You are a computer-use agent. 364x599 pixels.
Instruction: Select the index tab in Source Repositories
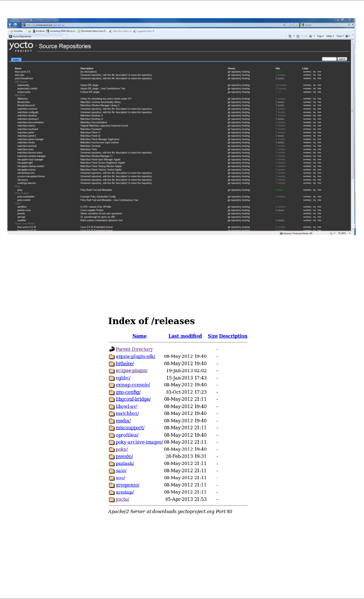[x=16, y=60]
